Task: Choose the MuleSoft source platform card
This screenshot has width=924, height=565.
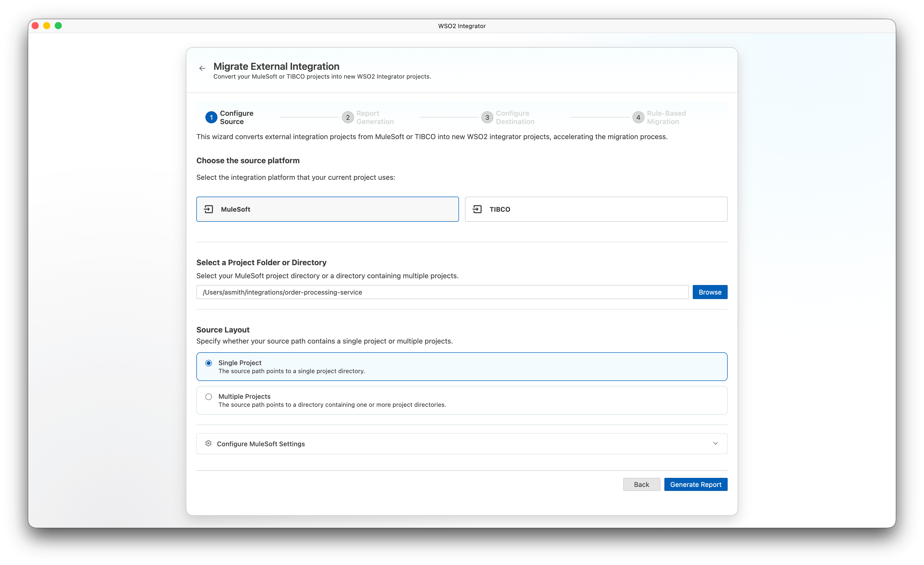Action: pos(327,209)
